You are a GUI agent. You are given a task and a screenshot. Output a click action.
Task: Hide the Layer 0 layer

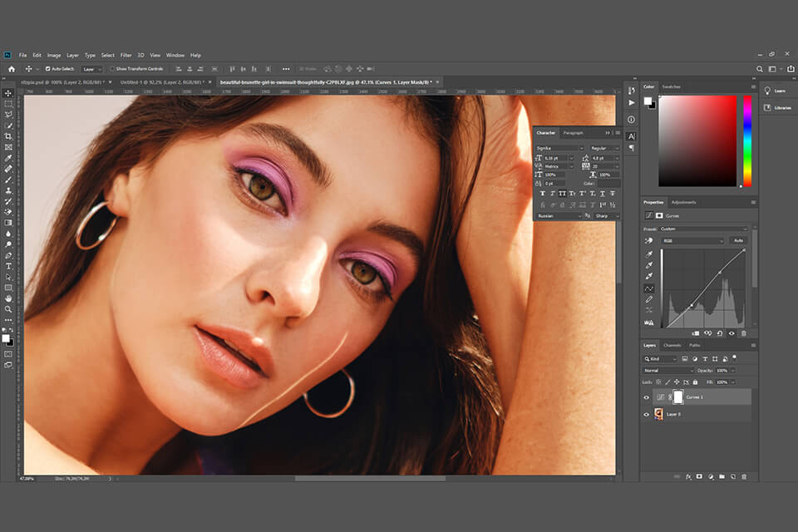(x=647, y=415)
